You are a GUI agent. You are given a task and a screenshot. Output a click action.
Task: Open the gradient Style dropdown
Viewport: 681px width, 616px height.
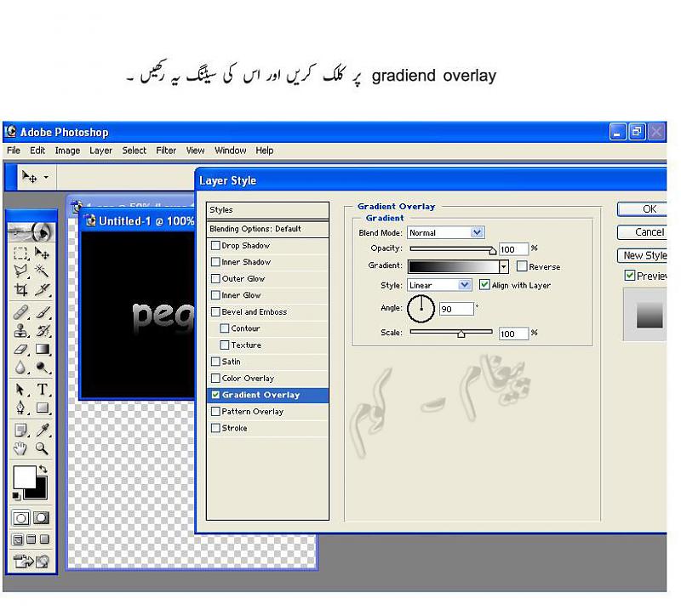click(x=465, y=285)
